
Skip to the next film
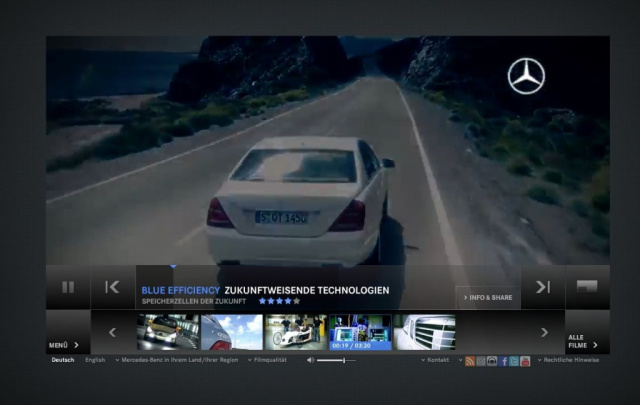(x=542, y=287)
